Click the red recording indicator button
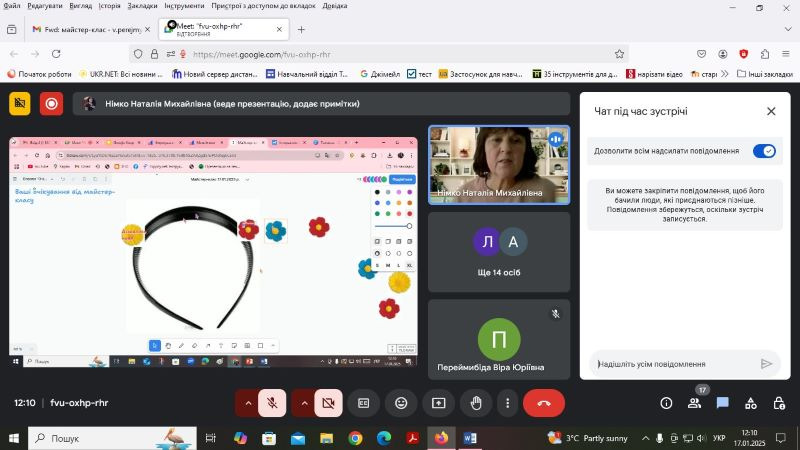This screenshot has width=800, height=450. coord(52,104)
